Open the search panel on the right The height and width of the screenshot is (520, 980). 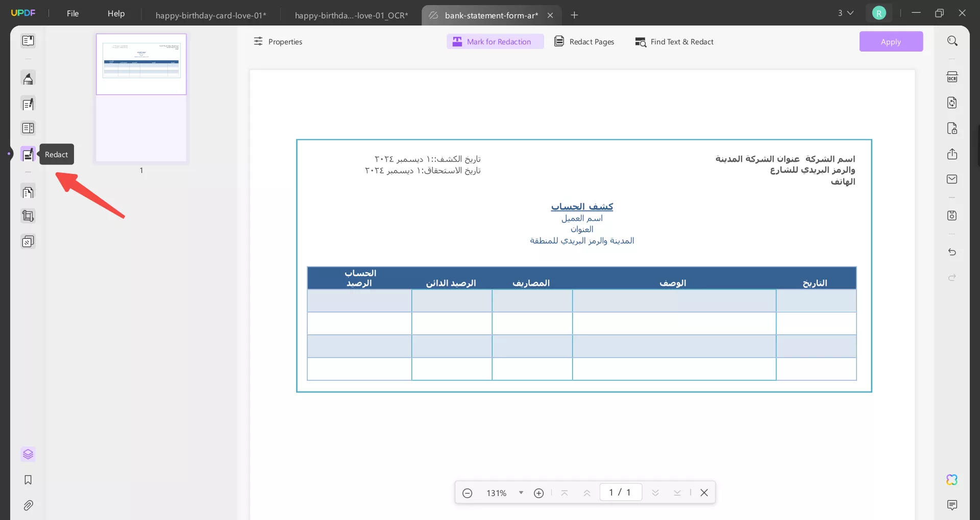(x=952, y=41)
